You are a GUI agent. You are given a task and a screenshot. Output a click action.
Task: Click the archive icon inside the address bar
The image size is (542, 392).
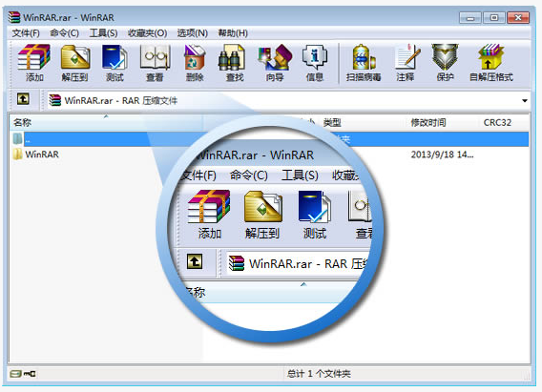(55, 100)
